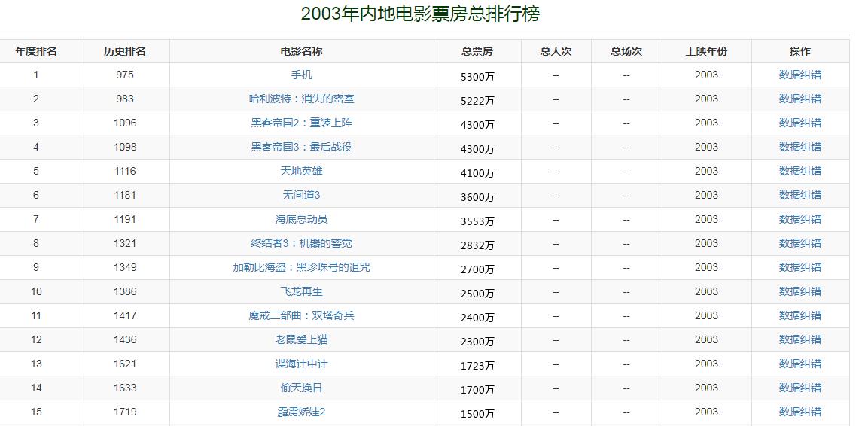Click 数据纠错 for the movie 手机
868x426 pixels.
[x=799, y=75]
